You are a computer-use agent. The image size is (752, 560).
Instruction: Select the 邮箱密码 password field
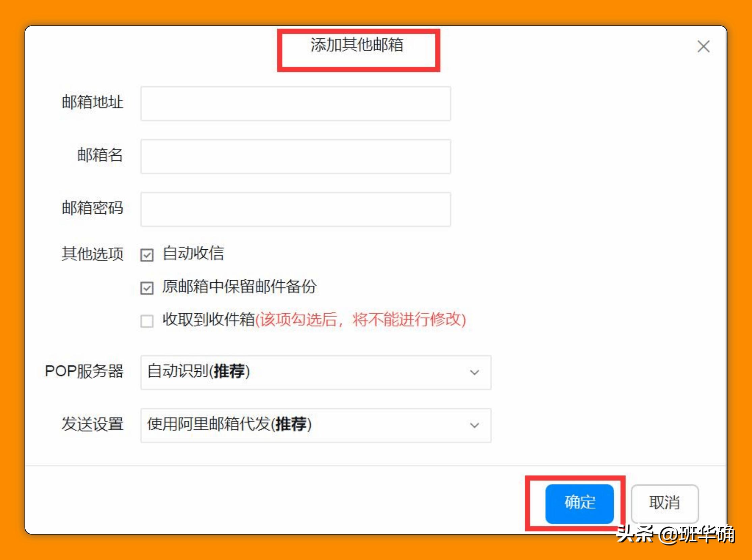click(295, 210)
